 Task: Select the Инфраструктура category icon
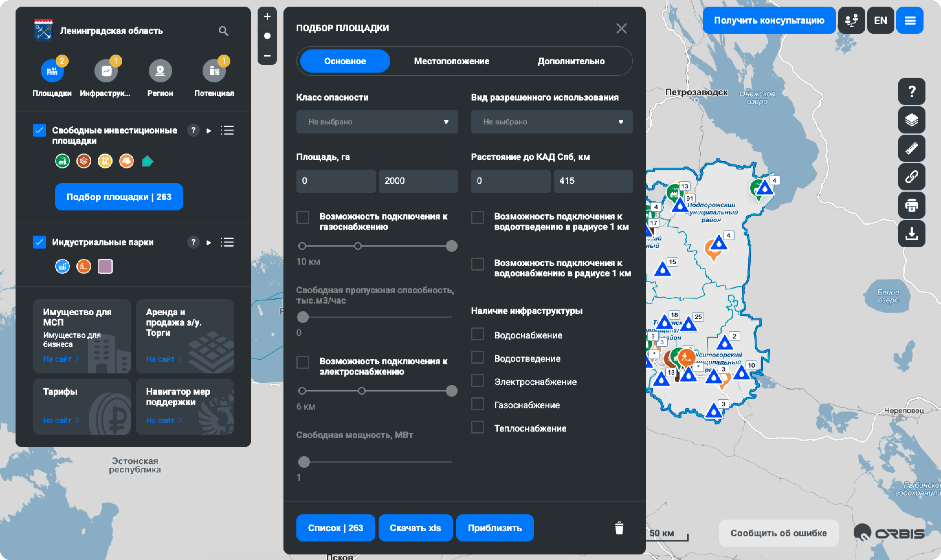click(x=106, y=71)
